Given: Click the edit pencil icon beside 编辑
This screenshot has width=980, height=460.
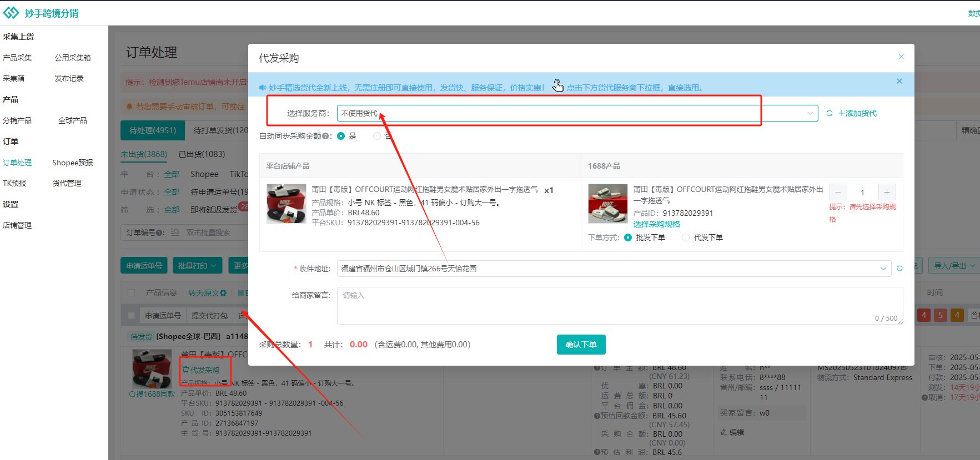Looking at the screenshot, I should (x=723, y=432).
